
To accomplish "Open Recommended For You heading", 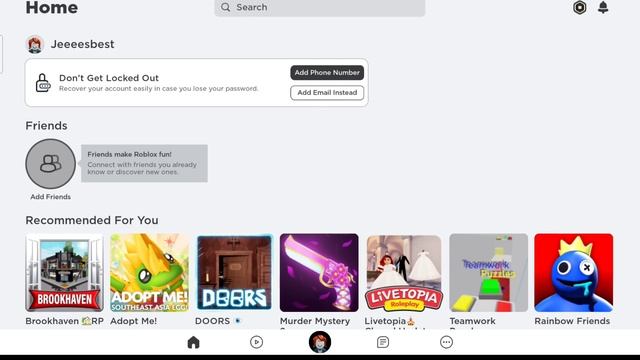I will click(x=92, y=220).
